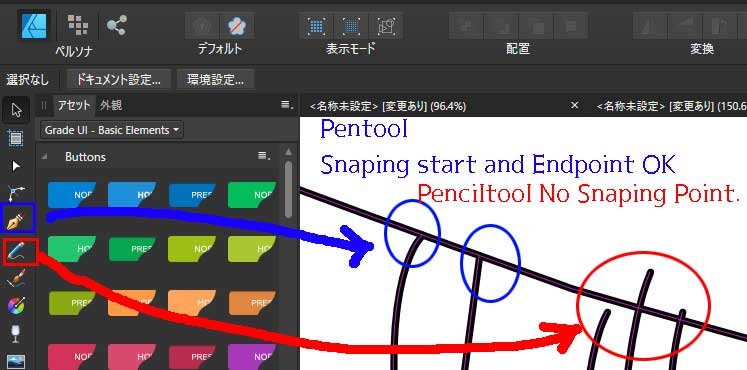Open 環境設定 button

click(x=215, y=80)
